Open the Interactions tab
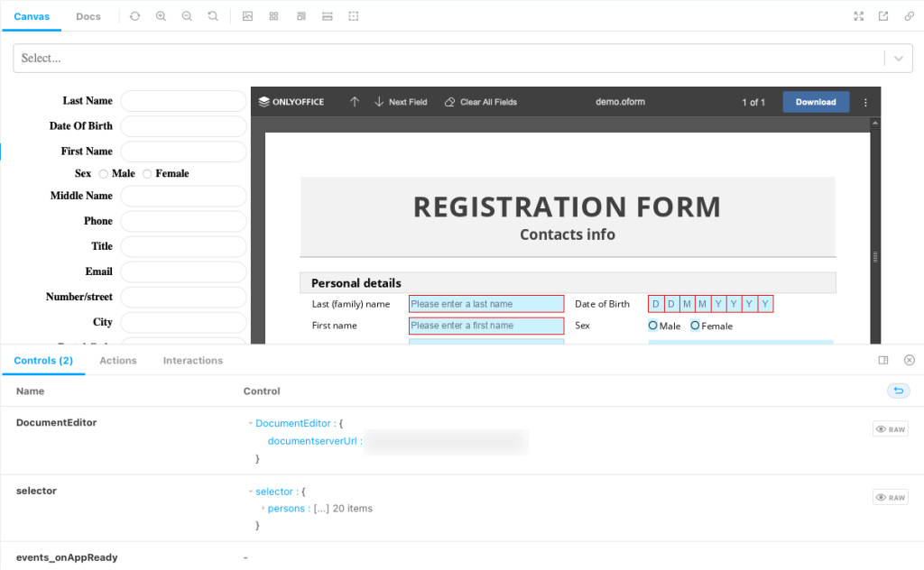 point(192,360)
